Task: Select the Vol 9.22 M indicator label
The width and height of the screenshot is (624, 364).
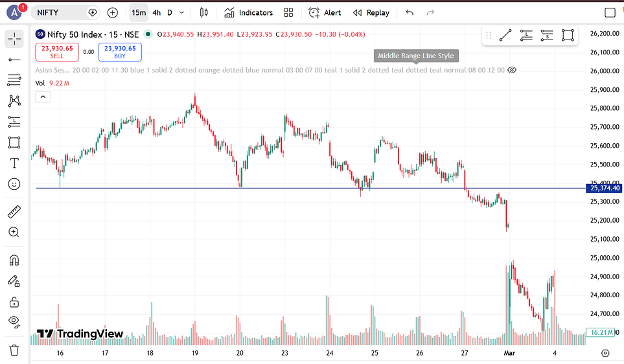Action: 52,83
